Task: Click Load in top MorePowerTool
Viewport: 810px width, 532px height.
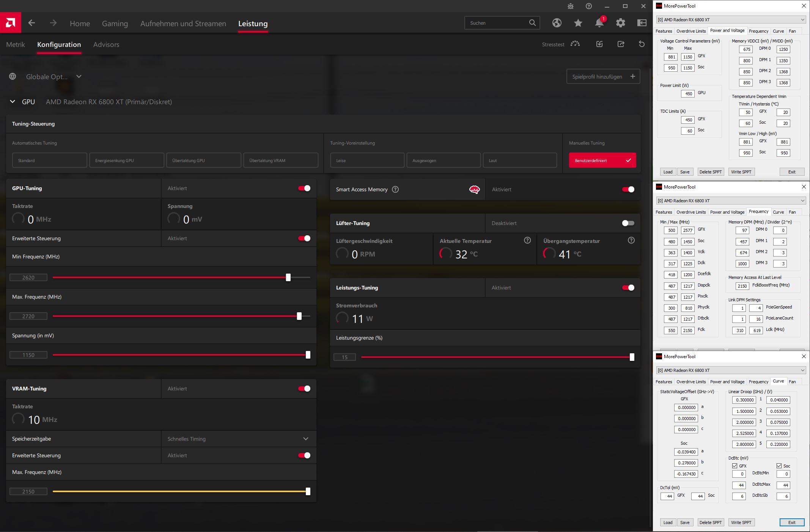Action: point(668,172)
